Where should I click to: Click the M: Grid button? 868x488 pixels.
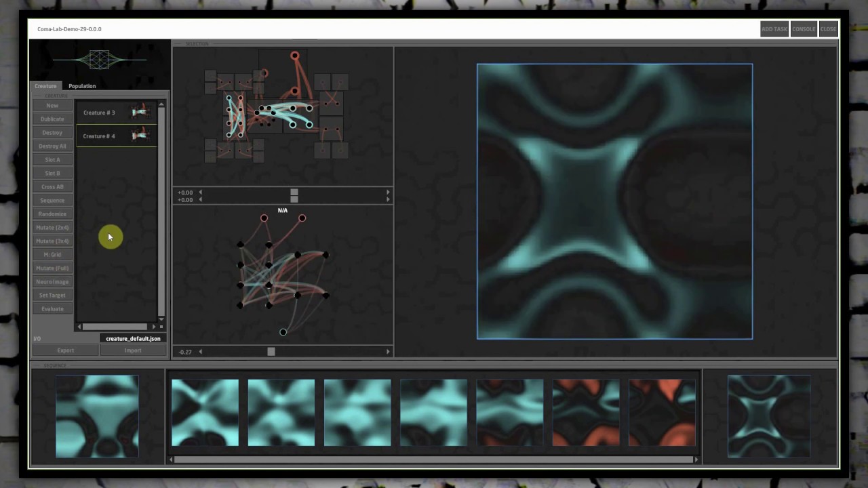click(x=52, y=255)
